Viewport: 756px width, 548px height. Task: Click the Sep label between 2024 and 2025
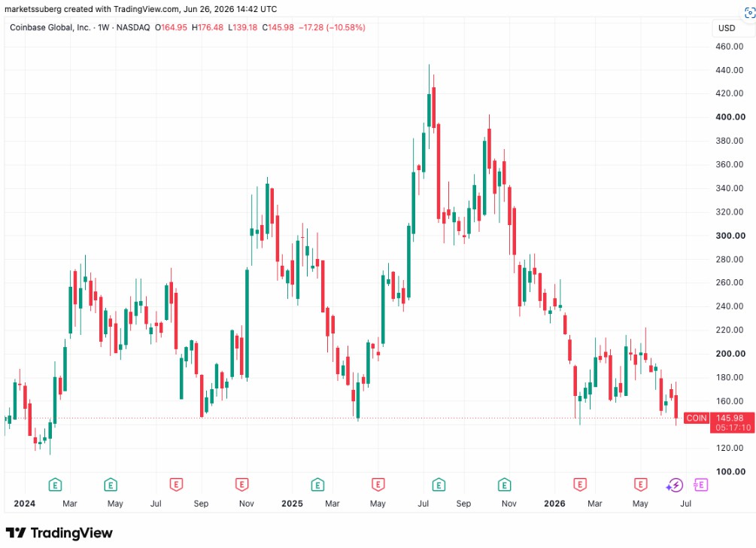click(x=201, y=504)
